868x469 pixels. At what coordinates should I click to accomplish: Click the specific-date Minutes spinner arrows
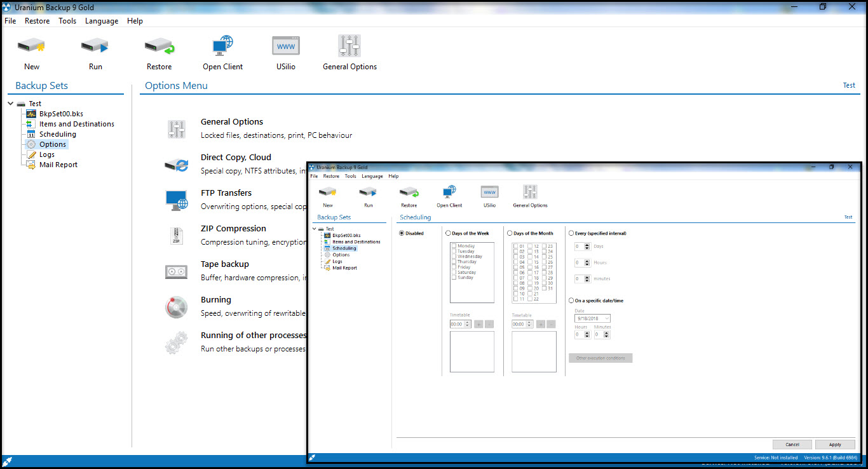[607, 334]
